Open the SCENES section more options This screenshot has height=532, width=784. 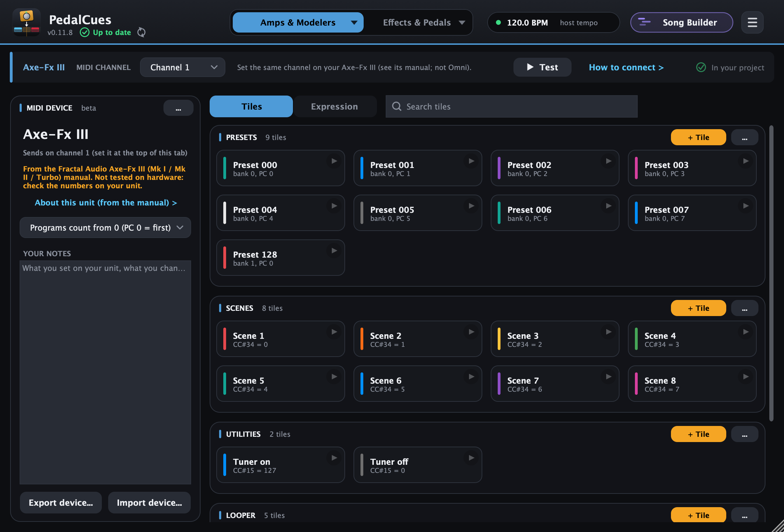pyautogui.click(x=744, y=308)
